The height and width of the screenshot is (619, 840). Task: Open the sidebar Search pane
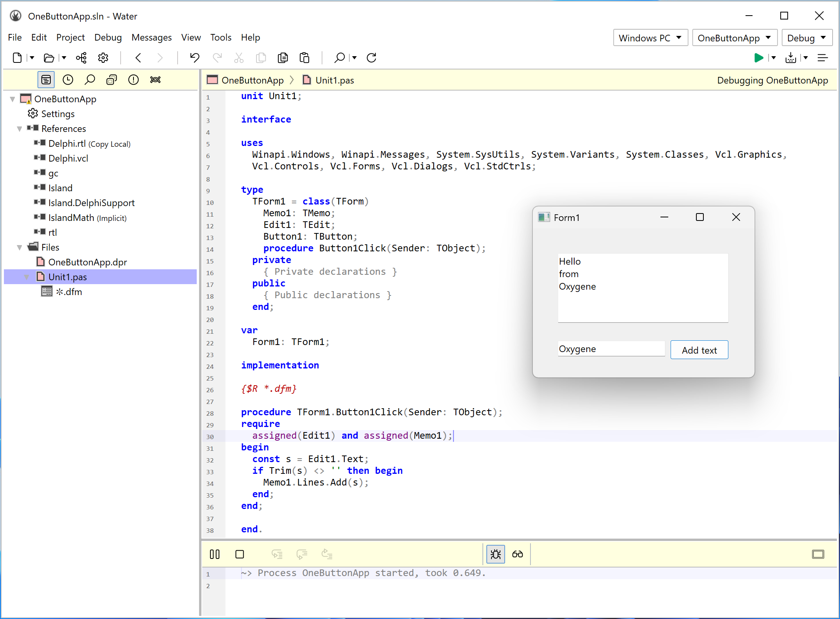coord(90,80)
